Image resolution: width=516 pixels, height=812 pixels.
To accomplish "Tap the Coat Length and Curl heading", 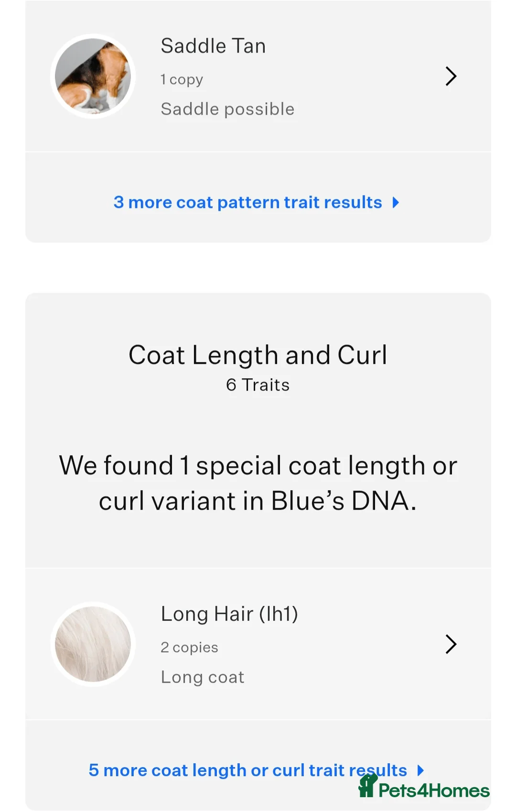I will 258,355.
